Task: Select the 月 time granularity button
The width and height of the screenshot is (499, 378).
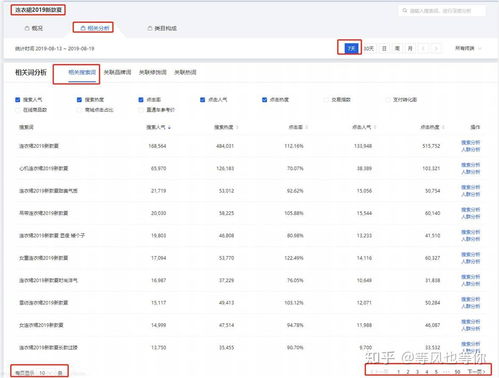Action: (x=410, y=49)
